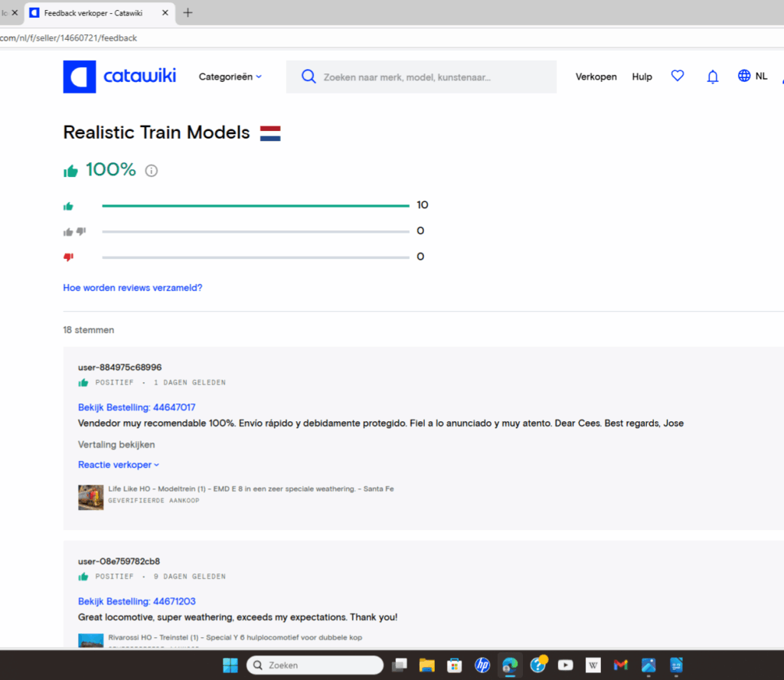Click Vertaling bekijken under the Spanish review
The width and height of the screenshot is (784, 680).
pos(116,444)
